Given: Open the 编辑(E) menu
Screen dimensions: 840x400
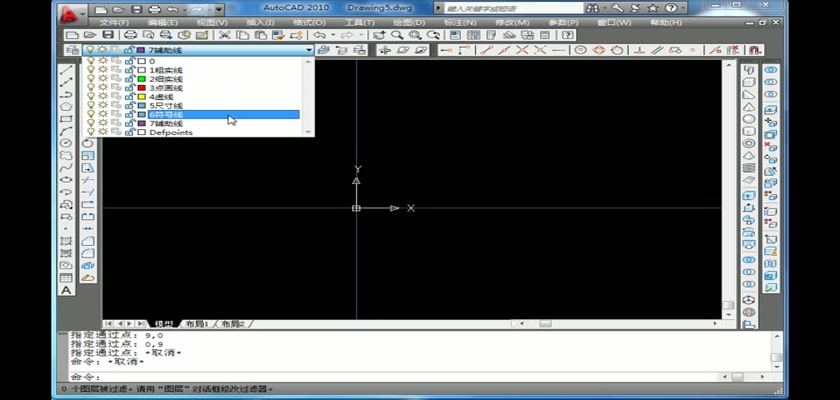Looking at the screenshot, I should point(162,22).
